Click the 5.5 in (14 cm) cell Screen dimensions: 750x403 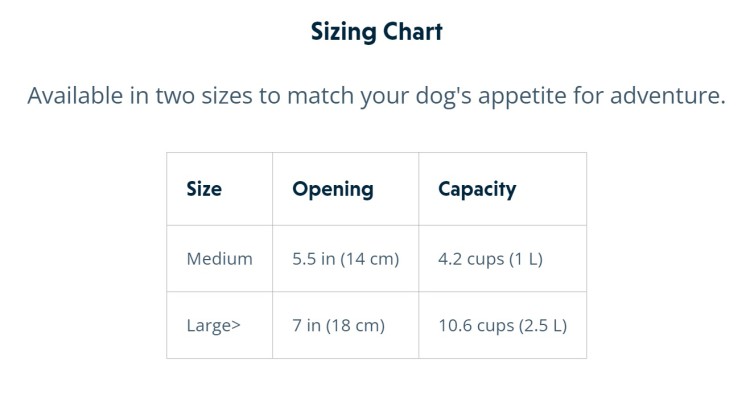(x=345, y=259)
